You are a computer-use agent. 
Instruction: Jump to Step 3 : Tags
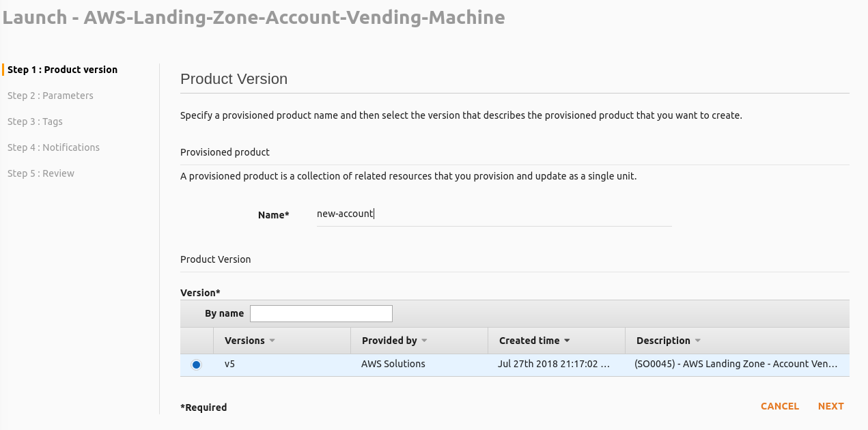[35, 121]
